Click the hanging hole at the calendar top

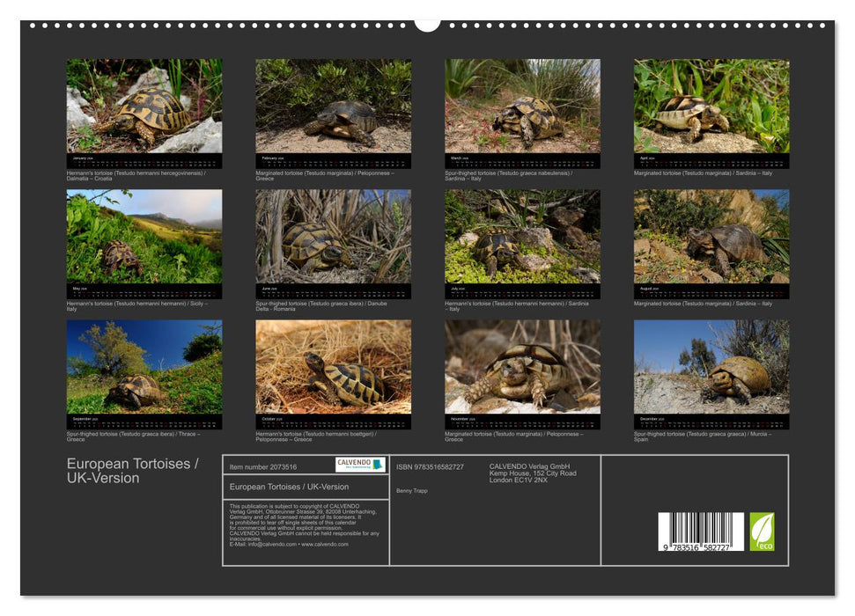tap(429, 23)
